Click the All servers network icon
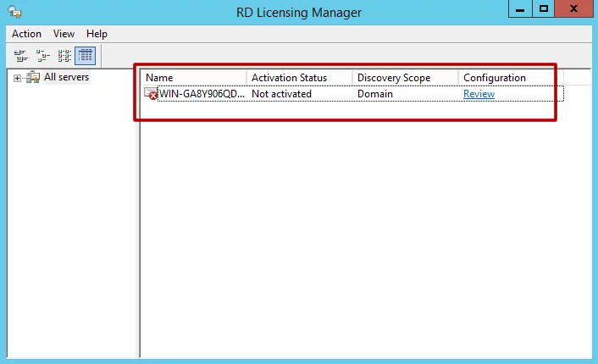Screen dimensions: 598x364 click(x=33, y=77)
